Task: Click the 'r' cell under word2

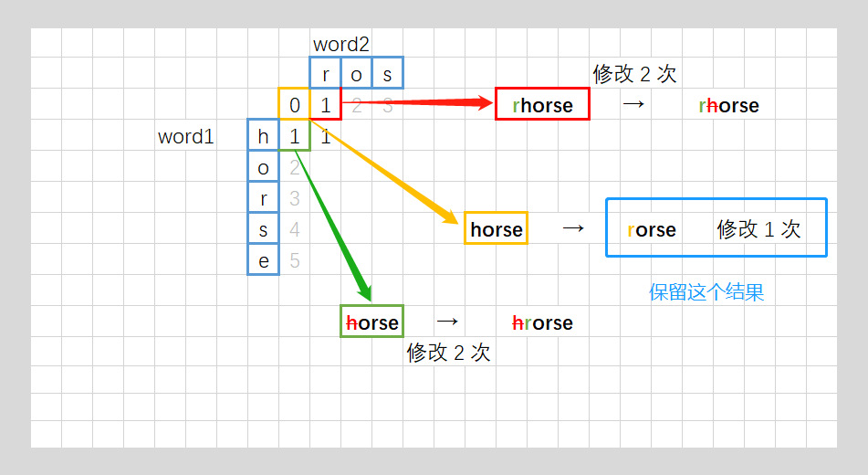Action: coord(325,74)
